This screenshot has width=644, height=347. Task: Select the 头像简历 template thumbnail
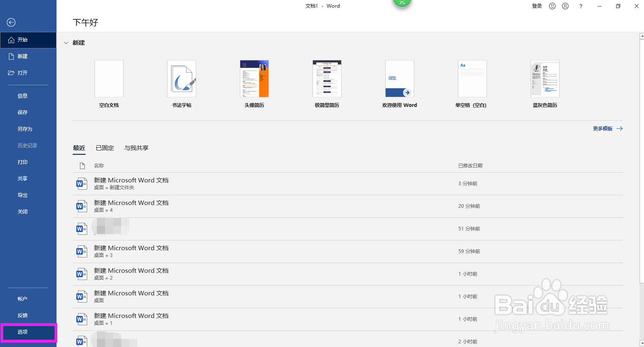click(x=254, y=79)
